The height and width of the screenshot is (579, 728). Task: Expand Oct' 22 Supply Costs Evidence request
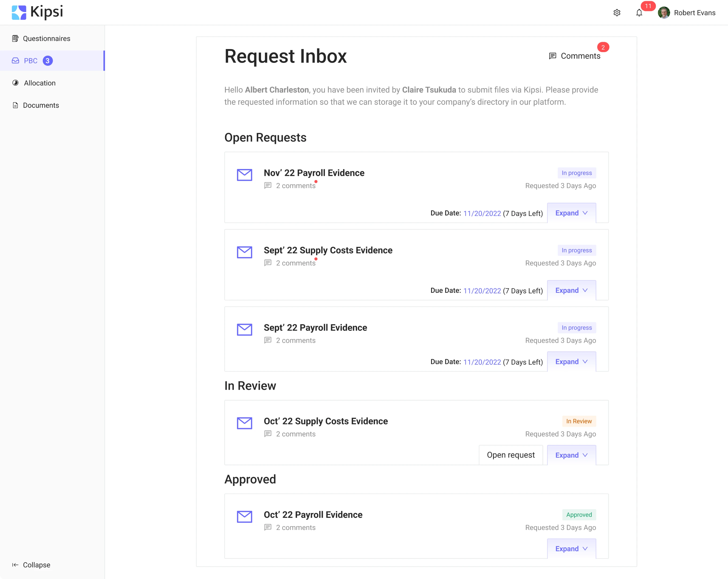pos(571,455)
